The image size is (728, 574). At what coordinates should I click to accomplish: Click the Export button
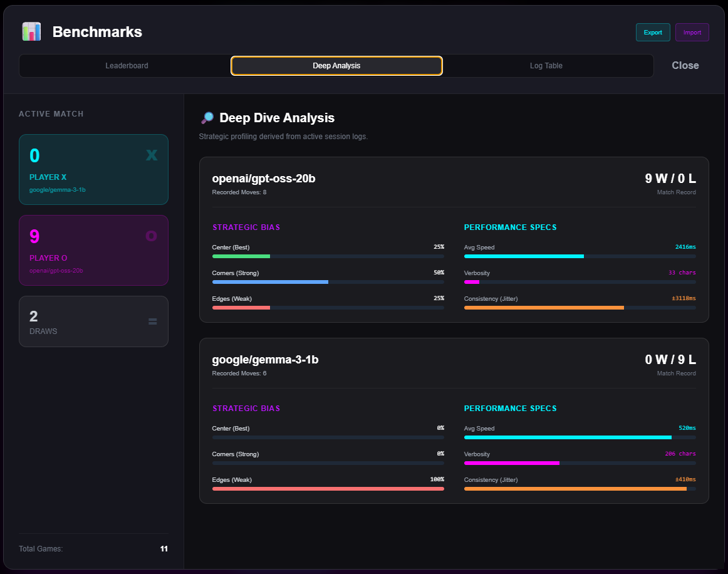(x=653, y=33)
